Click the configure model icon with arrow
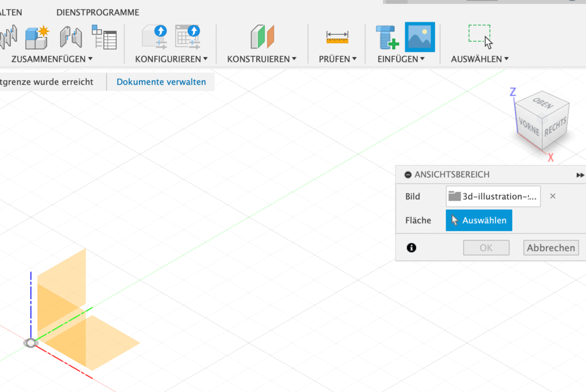Screen dimensions: 586x392 155,37
